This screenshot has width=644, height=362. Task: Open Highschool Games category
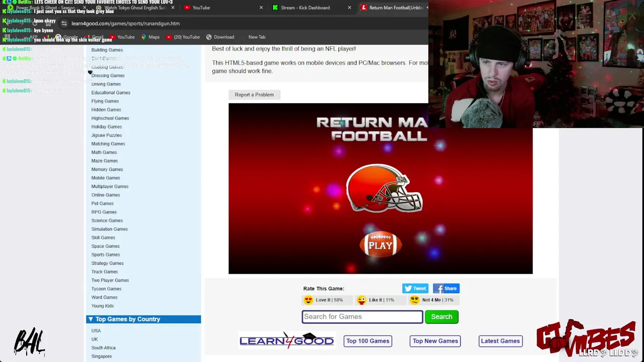pyautogui.click(x=110, y=118)
